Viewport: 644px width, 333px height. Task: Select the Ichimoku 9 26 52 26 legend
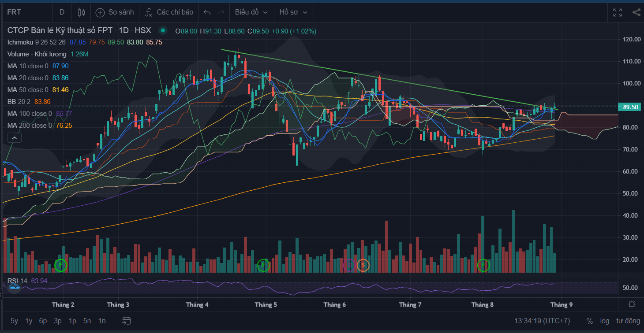coord(37,42)
